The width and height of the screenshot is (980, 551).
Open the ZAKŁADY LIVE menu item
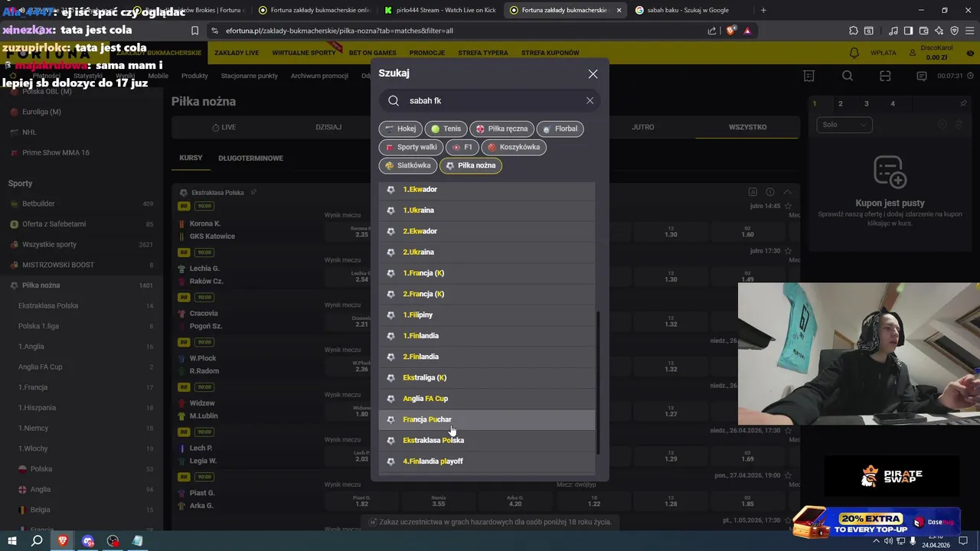237,53
